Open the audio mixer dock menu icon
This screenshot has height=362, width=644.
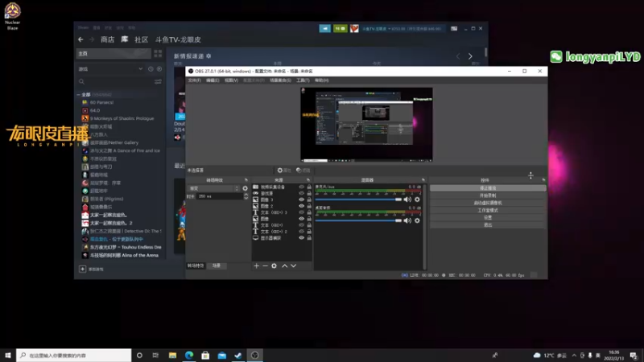(x=423, y=179)
